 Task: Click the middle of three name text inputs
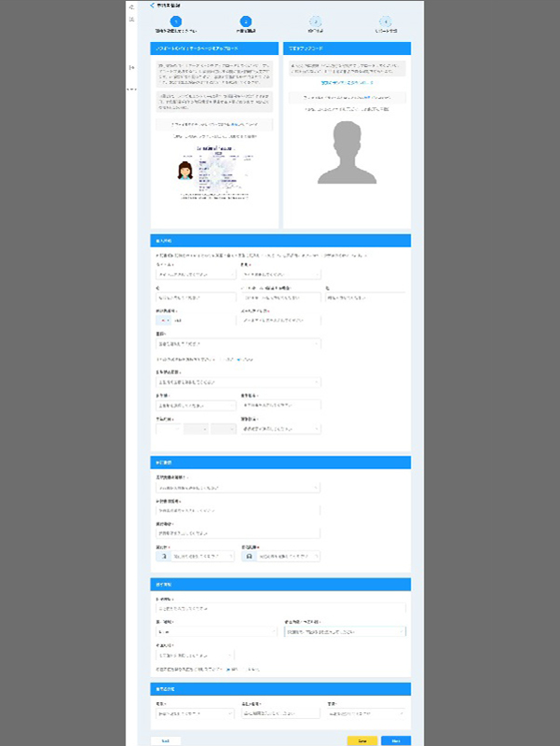tap(281, 297)
